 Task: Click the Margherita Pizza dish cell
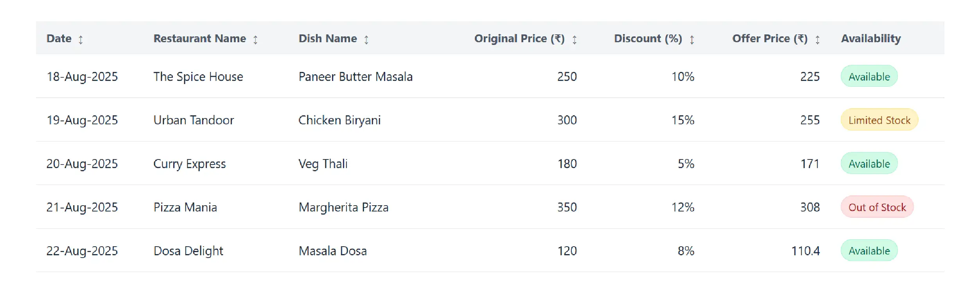pos(343,207)
